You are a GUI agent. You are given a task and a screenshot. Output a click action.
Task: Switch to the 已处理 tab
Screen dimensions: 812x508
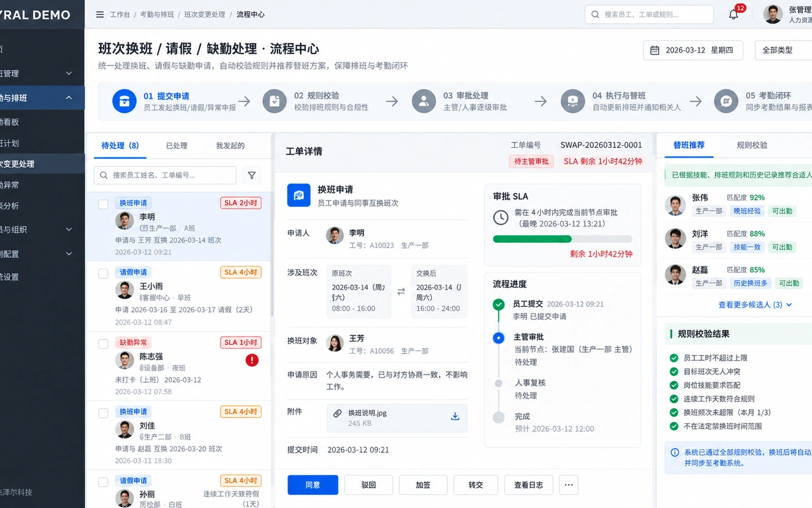click(176, 146)
